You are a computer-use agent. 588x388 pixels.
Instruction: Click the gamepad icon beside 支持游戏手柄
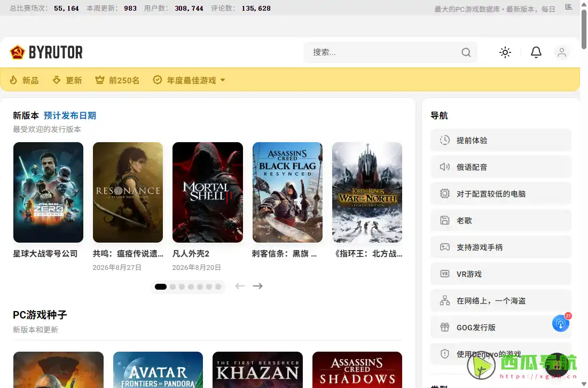tap(445, 247)
